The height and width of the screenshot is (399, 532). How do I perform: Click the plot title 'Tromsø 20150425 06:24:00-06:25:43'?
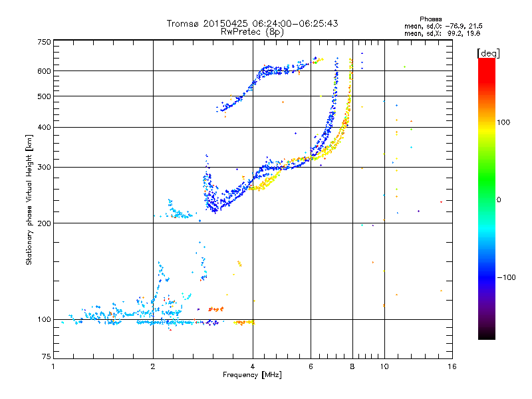click(x=252, y=23)
